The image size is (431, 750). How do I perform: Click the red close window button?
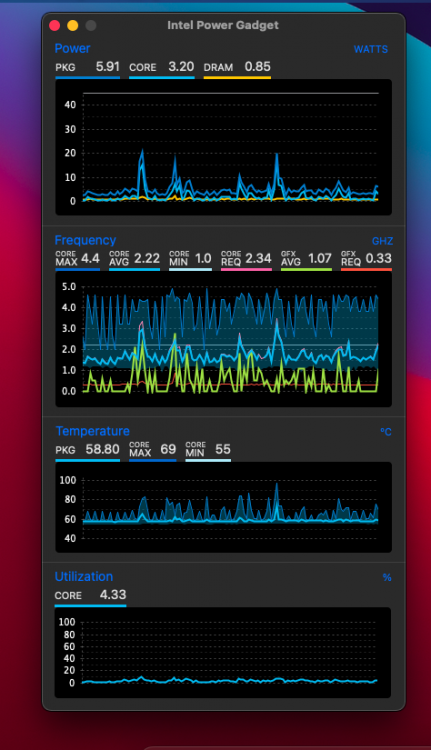coord(55,25)
